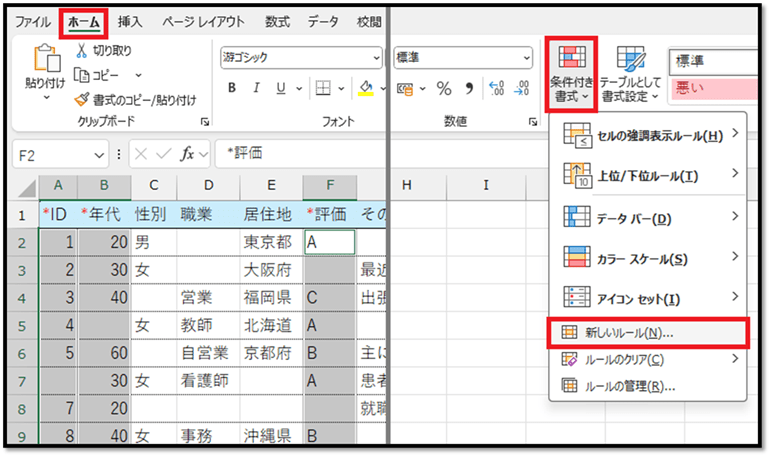Expand the Name Box dropdown arrow

(99, 155)
